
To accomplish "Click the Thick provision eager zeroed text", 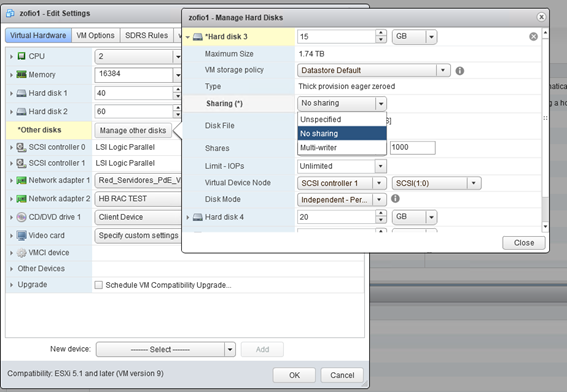I will click(346, 86).
